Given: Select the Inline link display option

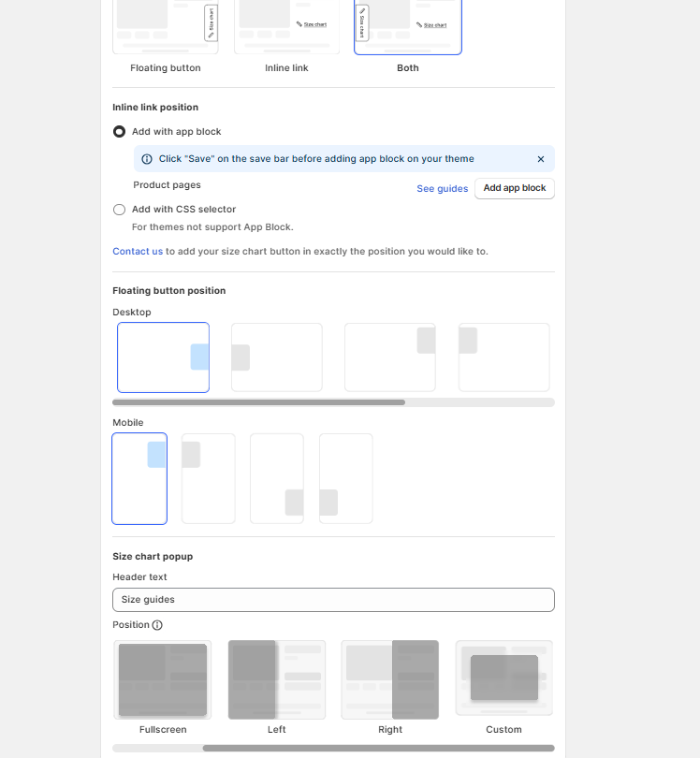Looking at the screenshot, I should pyautogui.click(x=286, y=27).
